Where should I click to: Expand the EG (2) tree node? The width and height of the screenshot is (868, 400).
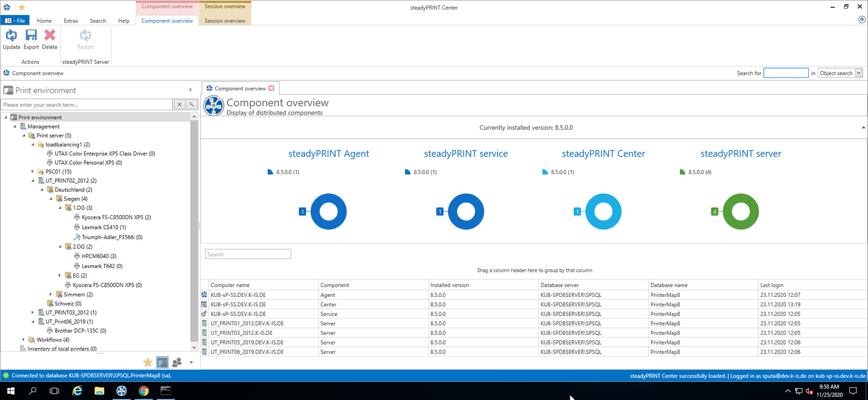coord(60,275)
